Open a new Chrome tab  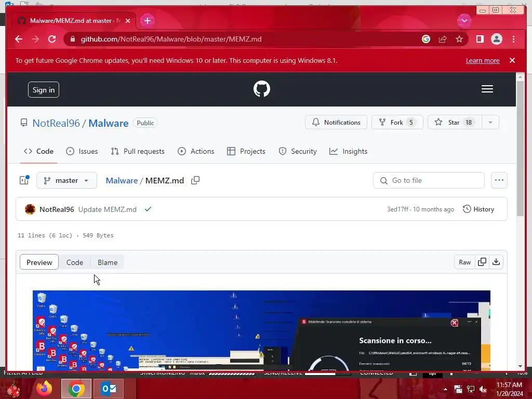point(147,21)
